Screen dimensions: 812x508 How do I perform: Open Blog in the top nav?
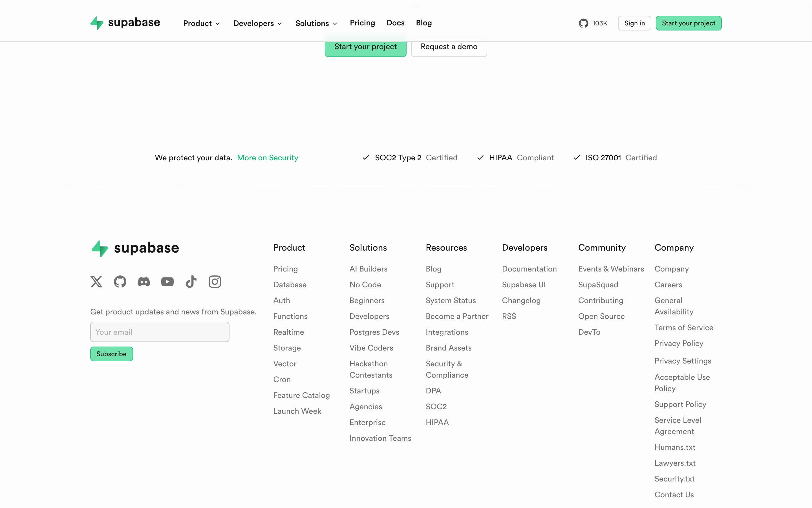pyautogui.click(x=424, y=23)
